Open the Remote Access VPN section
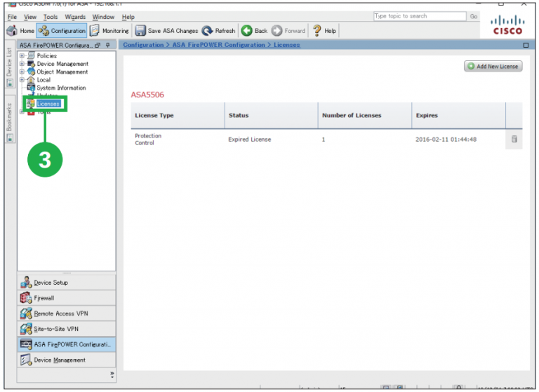Viewport: 539px width, 392px height. (x=67, y=313)
